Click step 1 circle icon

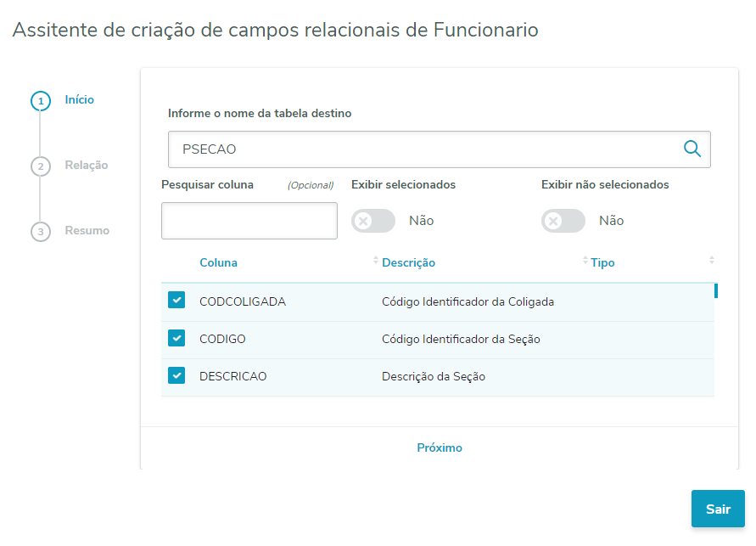click(x=40, y=101)
